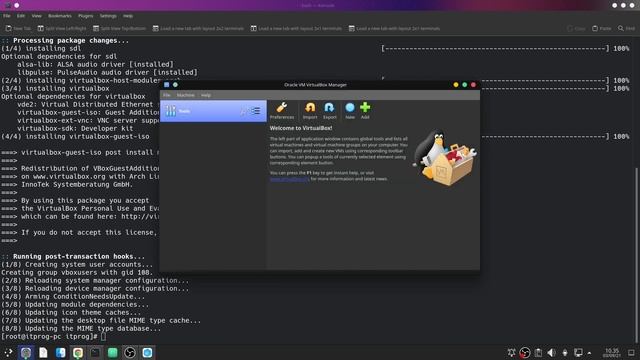Screen dimensions: 640x360
Task: Load new tab with 2x2 terminals layout
Action: (198, 29)
